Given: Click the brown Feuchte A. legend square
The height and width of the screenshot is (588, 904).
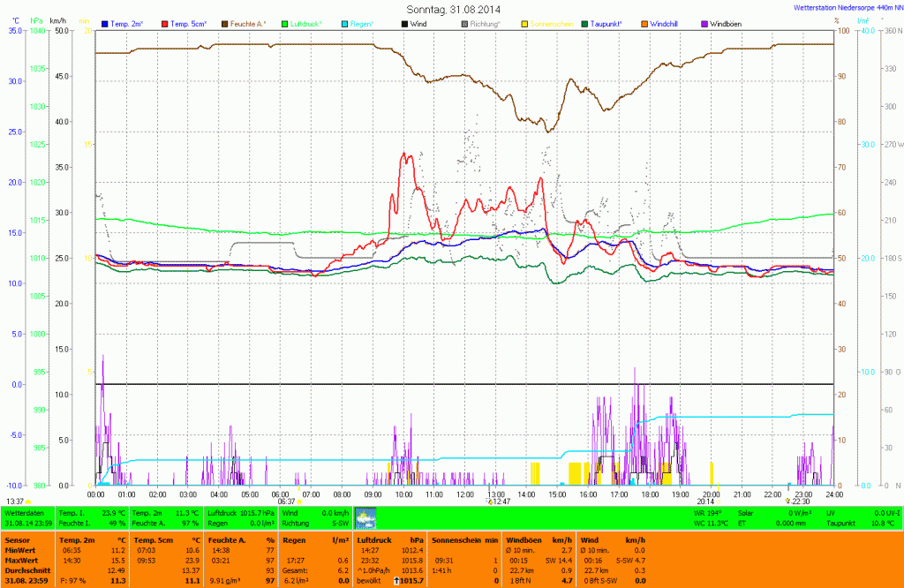Looking at the screenshot, I should click(x=225, y=23).
